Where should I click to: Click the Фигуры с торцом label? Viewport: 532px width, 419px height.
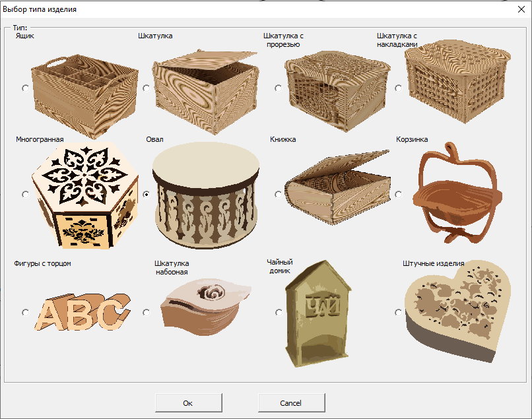42,264
